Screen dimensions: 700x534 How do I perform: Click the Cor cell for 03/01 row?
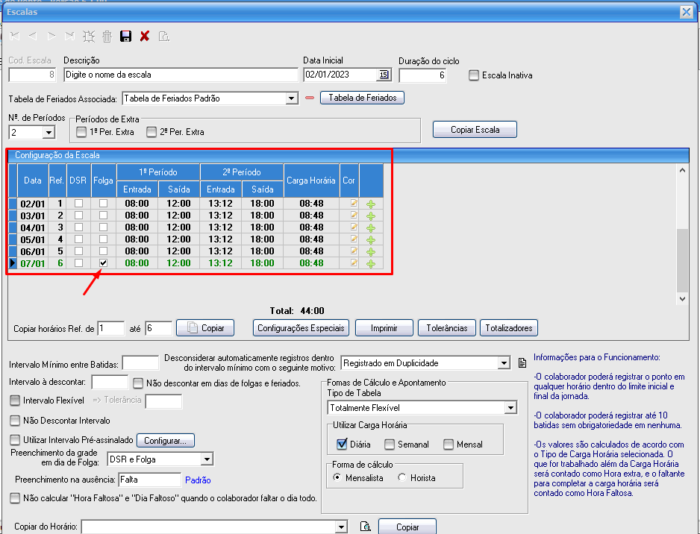[351, 216]
